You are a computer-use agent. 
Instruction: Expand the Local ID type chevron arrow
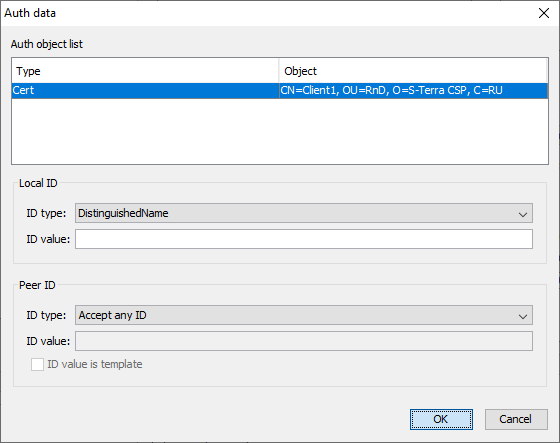coord(523,214)
